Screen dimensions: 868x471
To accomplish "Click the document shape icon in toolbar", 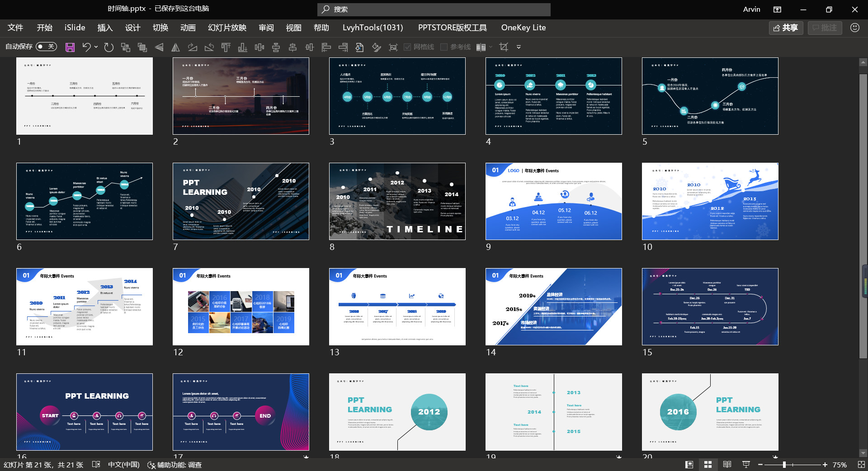I will [x=360, y=47].
